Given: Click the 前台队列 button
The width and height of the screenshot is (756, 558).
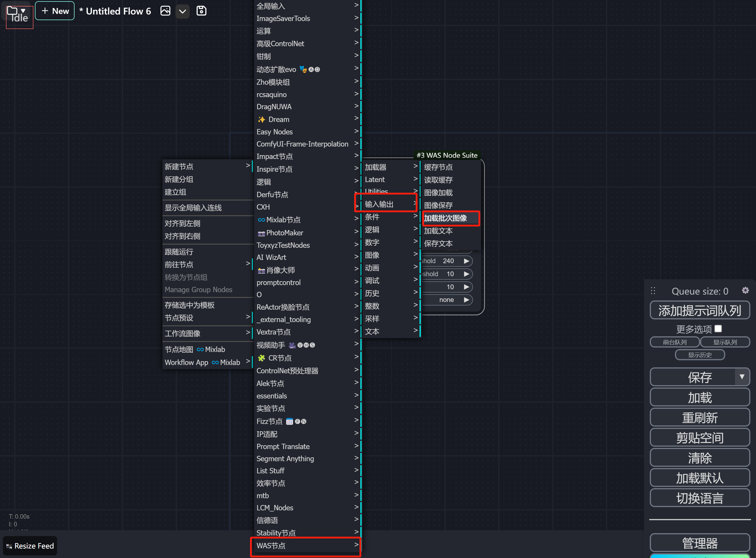Looking at the screenshot, I should [675, 342].
